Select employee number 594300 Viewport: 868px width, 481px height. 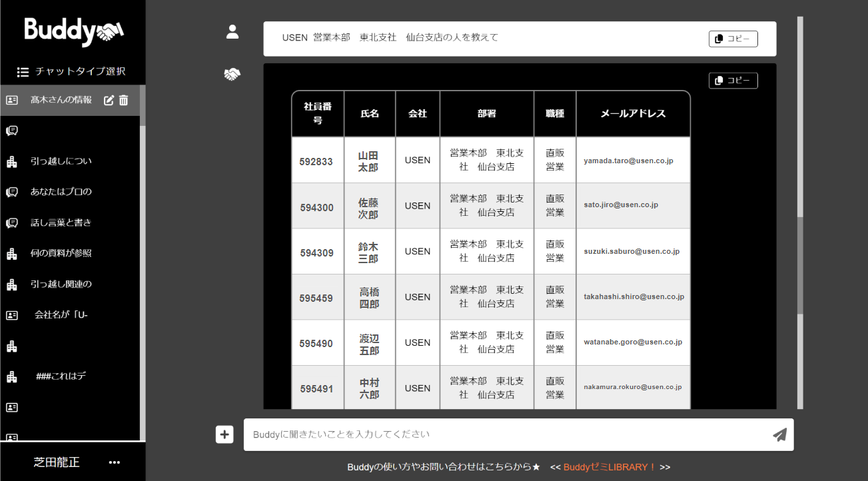tap(316, 207)
